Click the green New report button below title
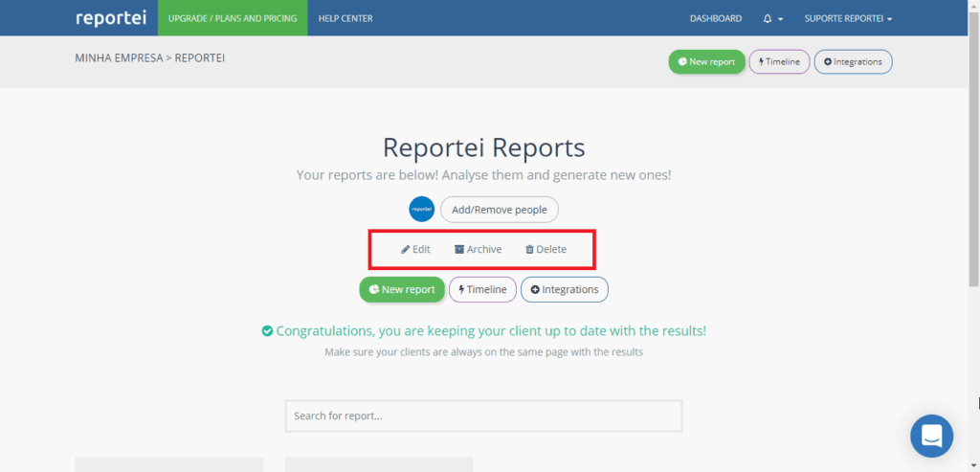980x472 pixels. pos(402,289)
